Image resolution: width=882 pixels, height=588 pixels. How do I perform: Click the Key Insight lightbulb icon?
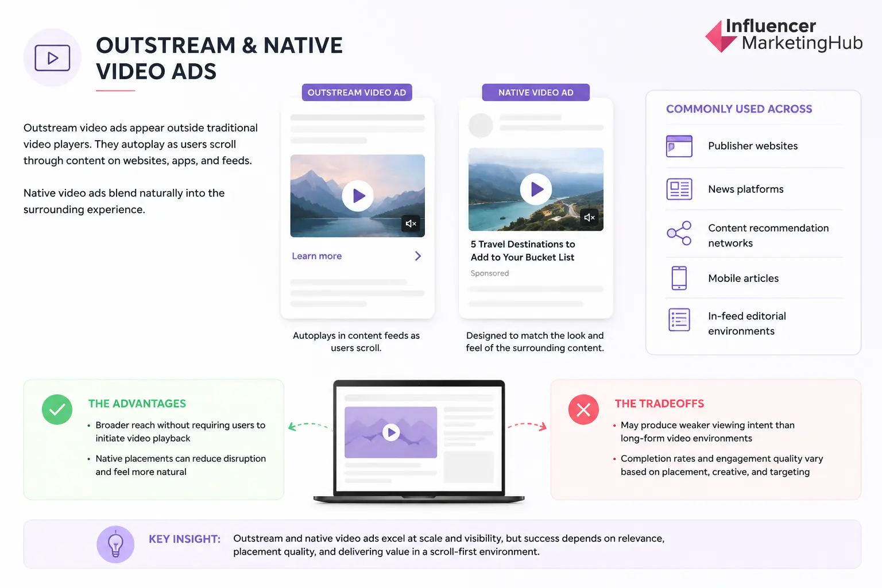(x=115, y=544)
